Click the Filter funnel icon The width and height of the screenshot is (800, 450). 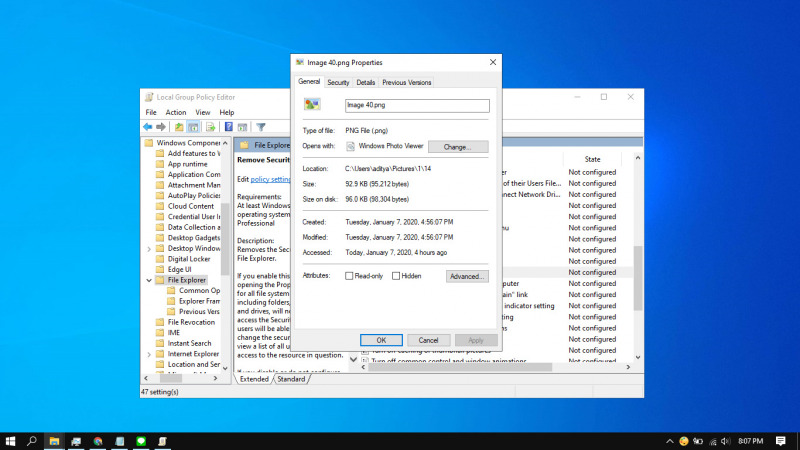coord(261,127)
